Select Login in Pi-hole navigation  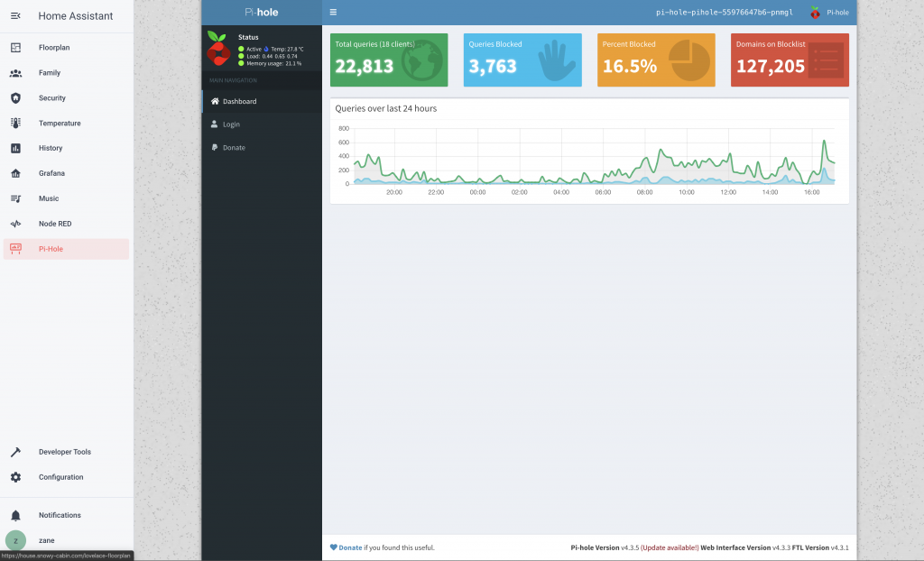click(x=262, y=124)
